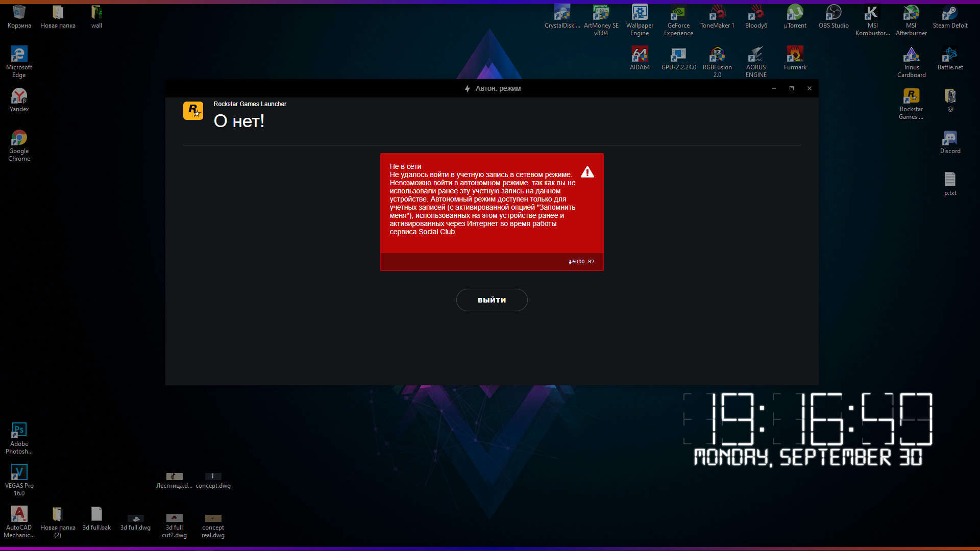Select the MSI Afterburner desktop shortcut

(x=911, y=20)
